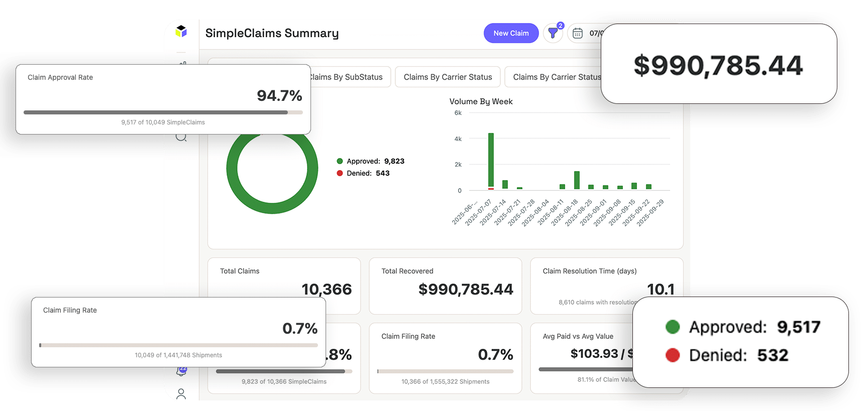The image size is (868, 416).
Task: Select the Total Recovered card in the dashboard
Action: coord(446,286)
